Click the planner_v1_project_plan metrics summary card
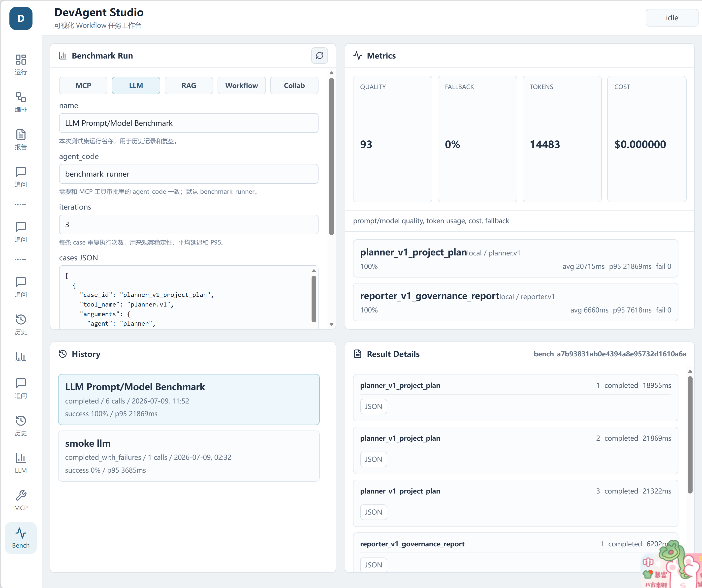The height and width of the screenshot is (588, 702). [x=515, y=258]
